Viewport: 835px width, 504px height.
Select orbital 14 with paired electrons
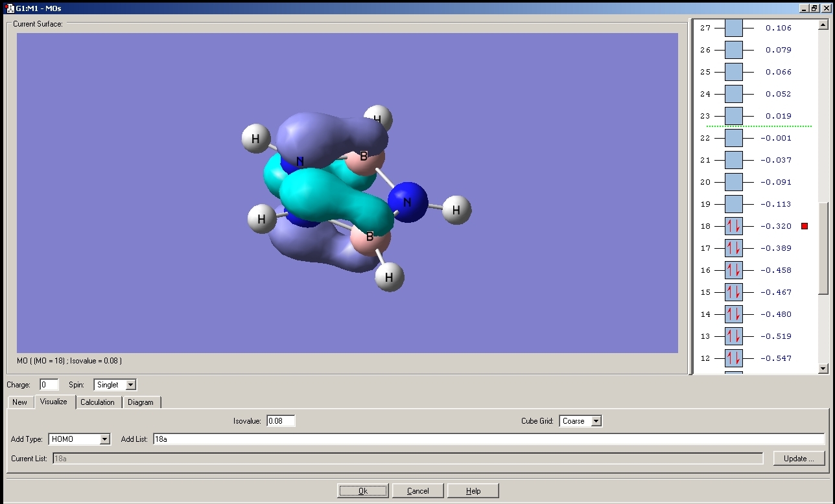pyautogui.click(x=734, y=314)
